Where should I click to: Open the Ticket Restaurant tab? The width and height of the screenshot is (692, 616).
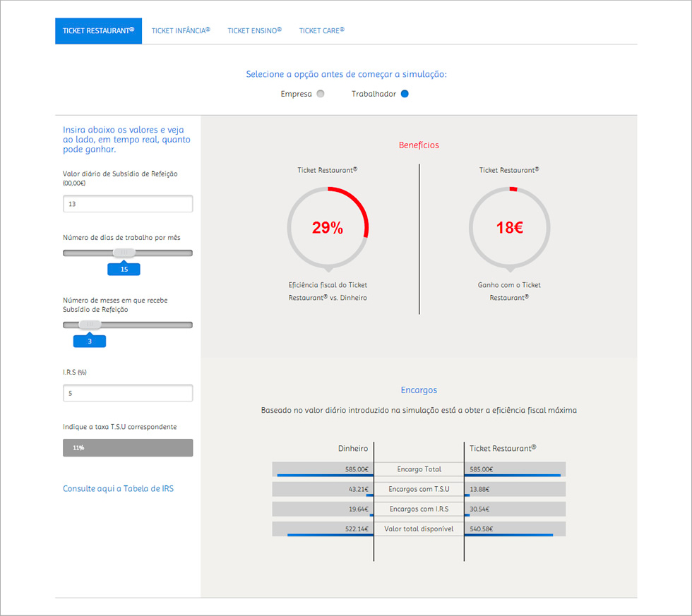click(x=98, y=31)
